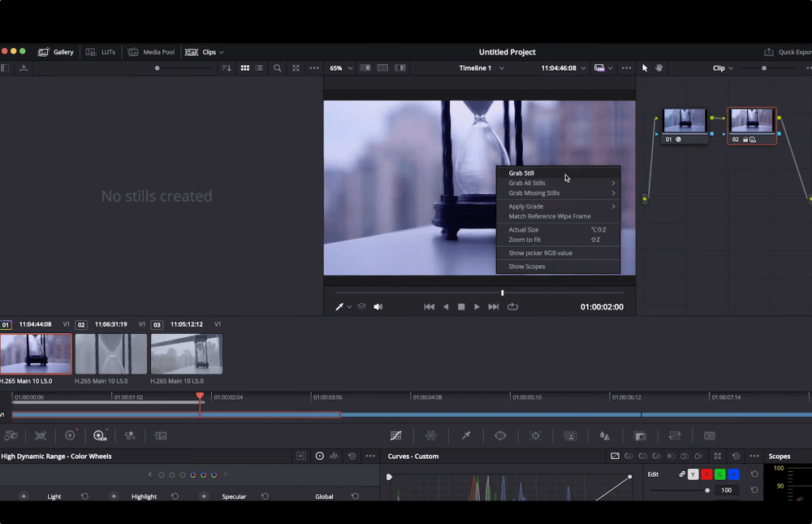812x524 pixels.
Task: Open the Curves palette
Action: (396, 436)
